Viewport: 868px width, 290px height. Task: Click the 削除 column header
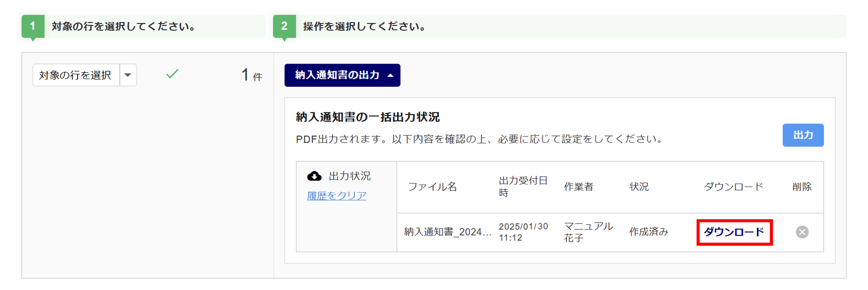(802, 187)
